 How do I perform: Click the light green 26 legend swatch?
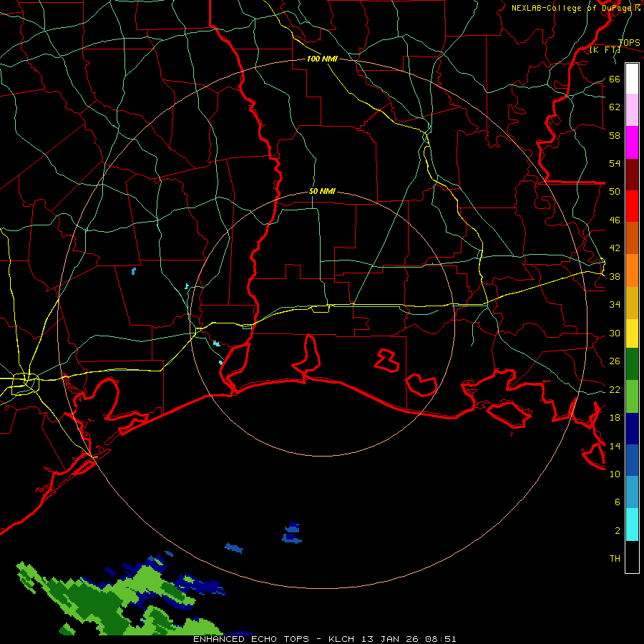pos(632,396)
